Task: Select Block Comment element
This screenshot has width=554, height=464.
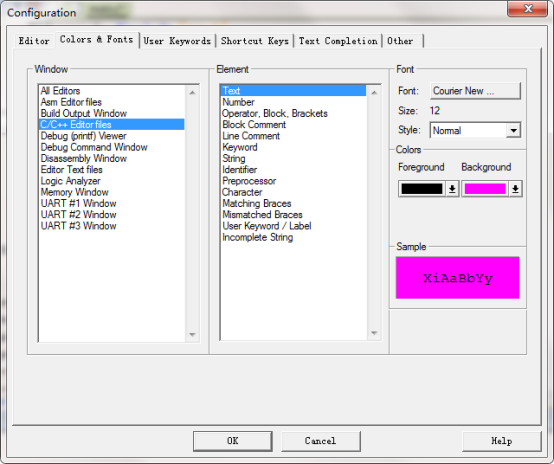Action: [294, 124]
